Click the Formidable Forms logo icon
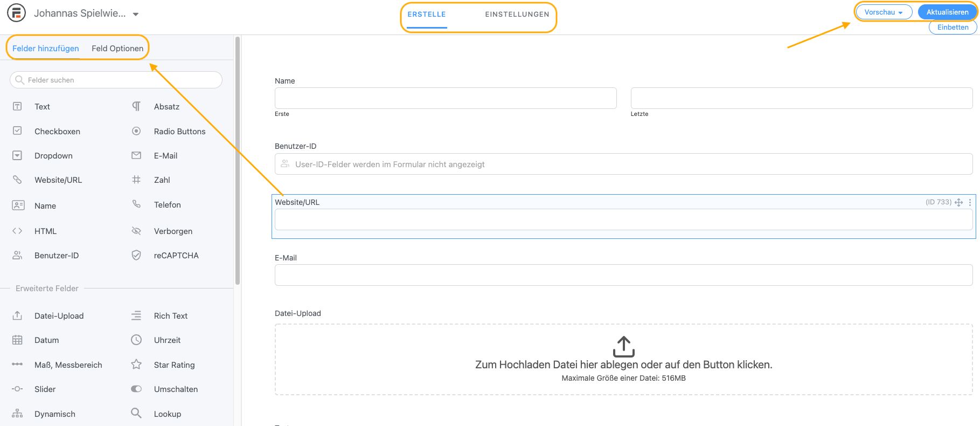The width and height of the screenshot is (980, 426). coord(16,13)
